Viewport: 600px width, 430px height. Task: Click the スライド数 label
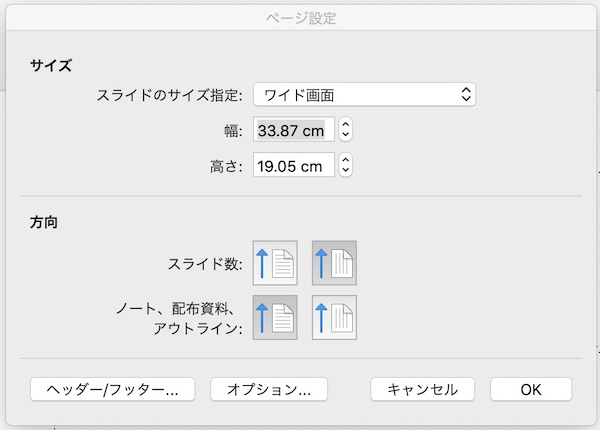pyautogui.click(x=205, y=264)
